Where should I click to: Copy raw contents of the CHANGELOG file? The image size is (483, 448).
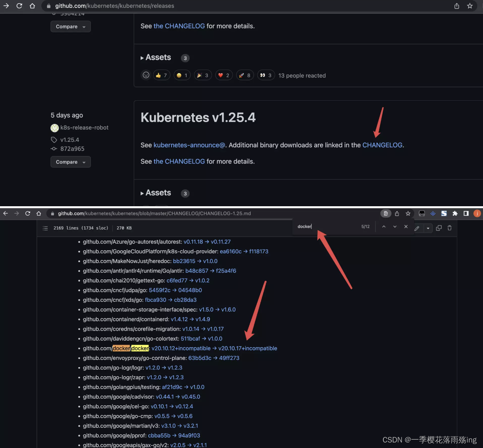tap(439, 228)
